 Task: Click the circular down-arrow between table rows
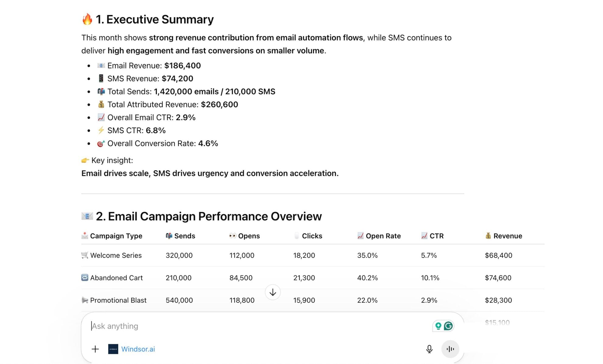(273, 292)
